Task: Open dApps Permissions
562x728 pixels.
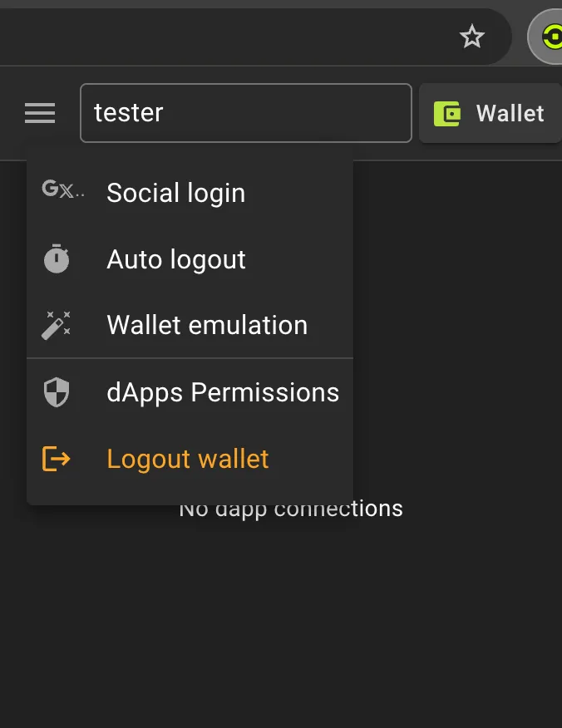Action: click(x=223, y=391)
